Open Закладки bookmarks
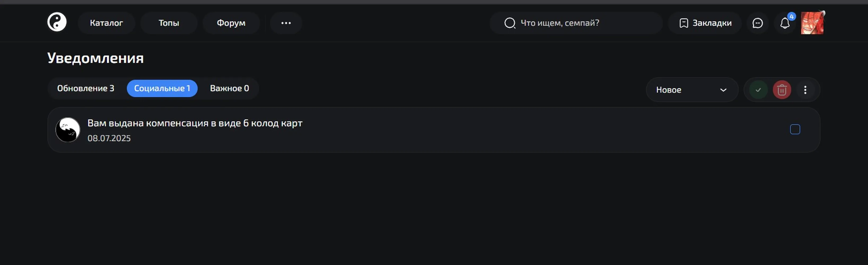This screenshot has height=265, width=868. click(705, 23)
